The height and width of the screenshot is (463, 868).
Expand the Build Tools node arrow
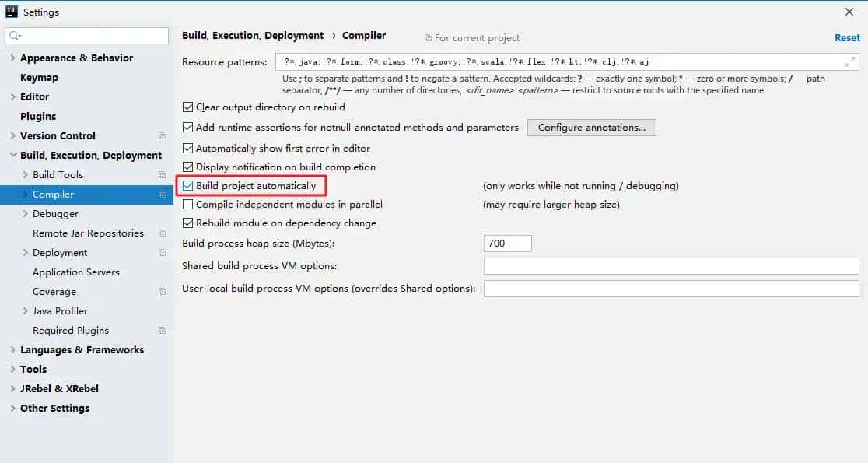click(x=25, y=174)
